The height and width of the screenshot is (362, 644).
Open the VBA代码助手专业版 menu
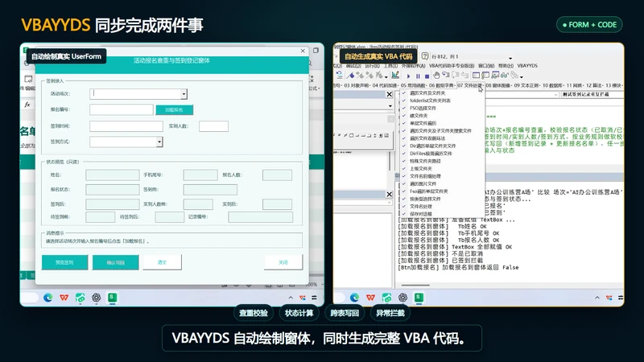[x=452, y=66]
